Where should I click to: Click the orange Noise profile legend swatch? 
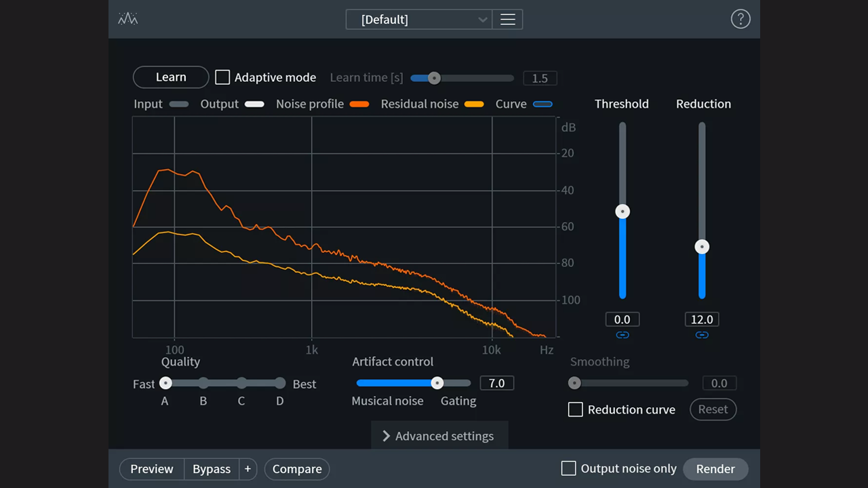coord(359,104)
